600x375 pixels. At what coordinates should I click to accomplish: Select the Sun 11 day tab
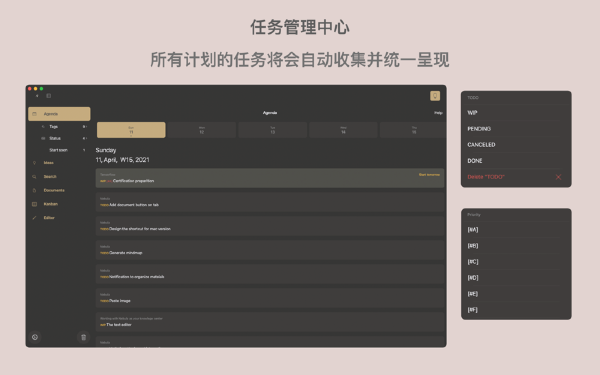(131, 130)
